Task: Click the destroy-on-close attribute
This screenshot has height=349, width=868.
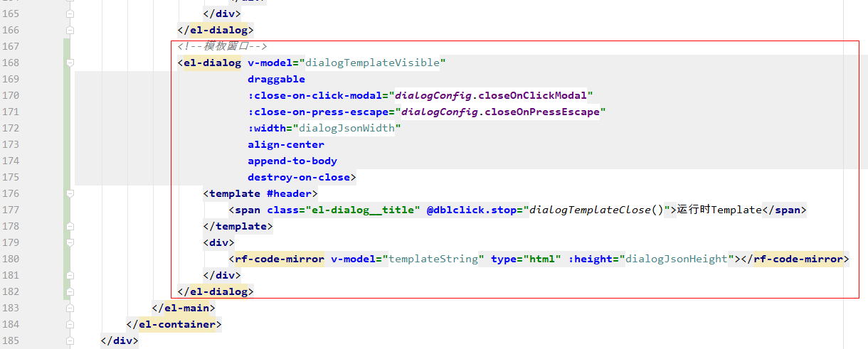Action: pyautogui.click(x=299, y=177)
